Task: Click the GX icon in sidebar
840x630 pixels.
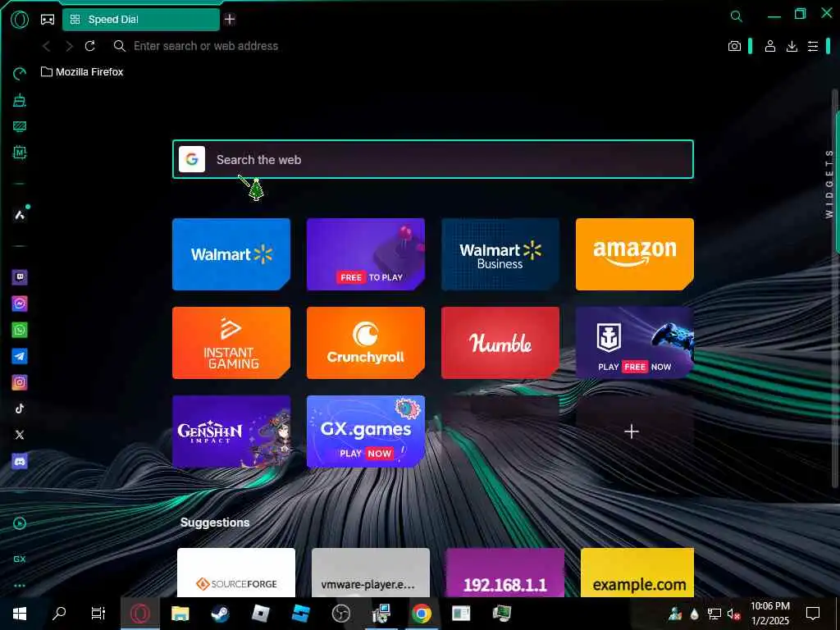Action: 20,559
